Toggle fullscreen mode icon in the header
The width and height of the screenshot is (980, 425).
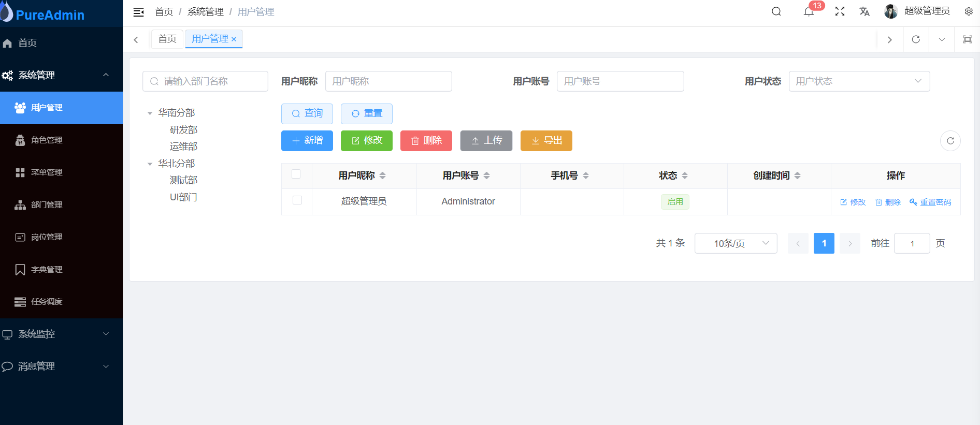tap(840, 11)
